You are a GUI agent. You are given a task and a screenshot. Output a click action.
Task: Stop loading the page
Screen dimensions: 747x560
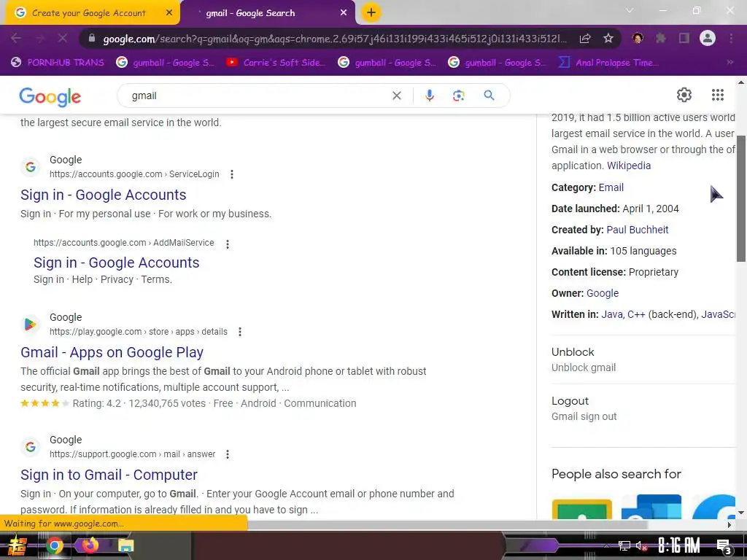(63, 38)
